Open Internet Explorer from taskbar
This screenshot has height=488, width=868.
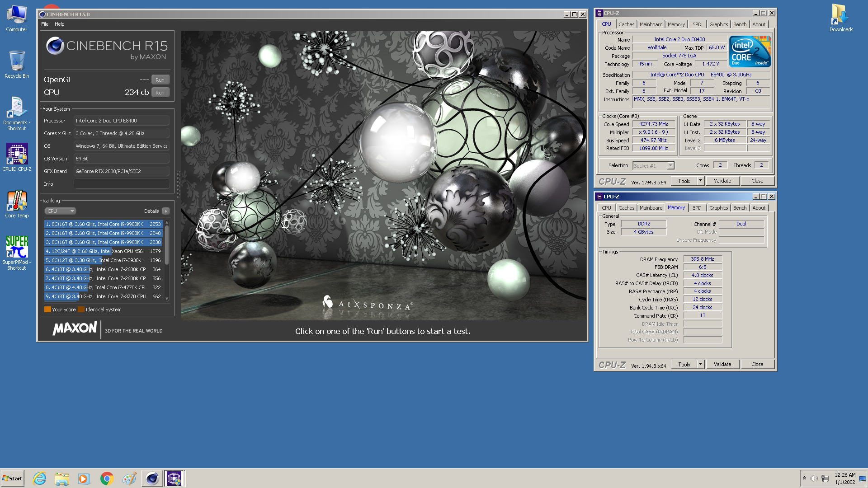point(40,479)
